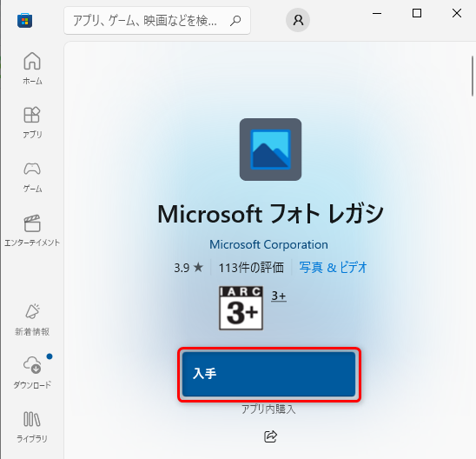This screenshot has width=476, height=459.
Task: Go to ホーム in the sidebar
Action: [32, 68]
